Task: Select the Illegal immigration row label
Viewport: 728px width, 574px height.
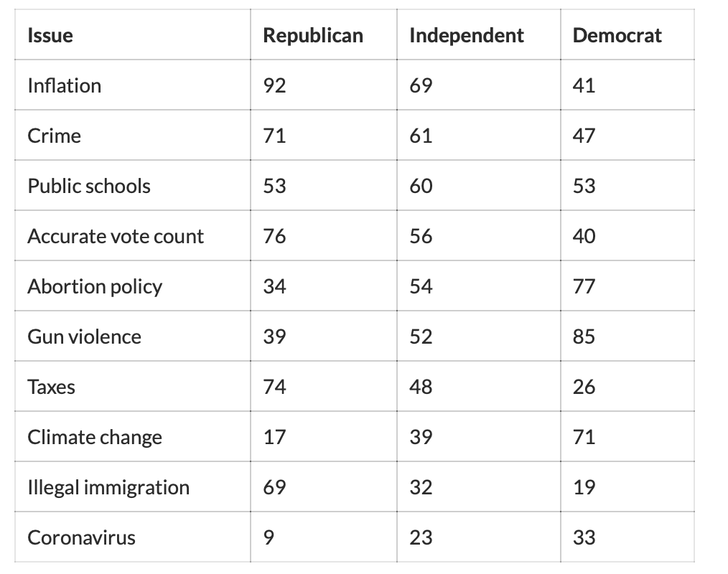Action: (108, 487)
